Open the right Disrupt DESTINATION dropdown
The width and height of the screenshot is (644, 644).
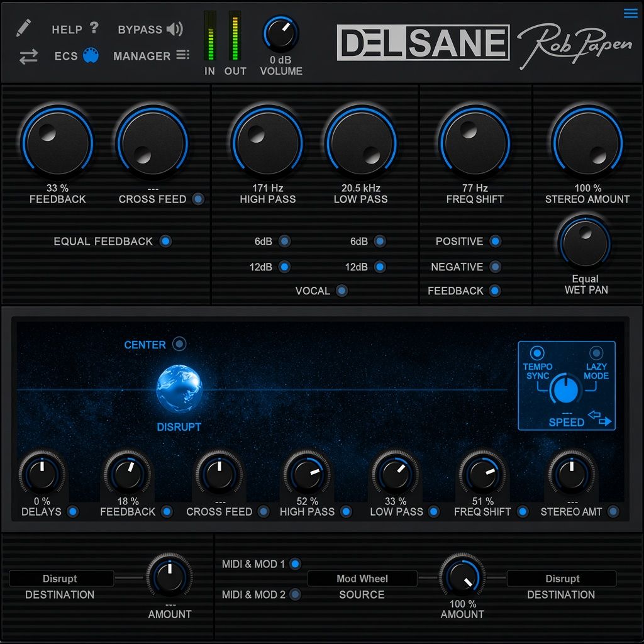562,579
